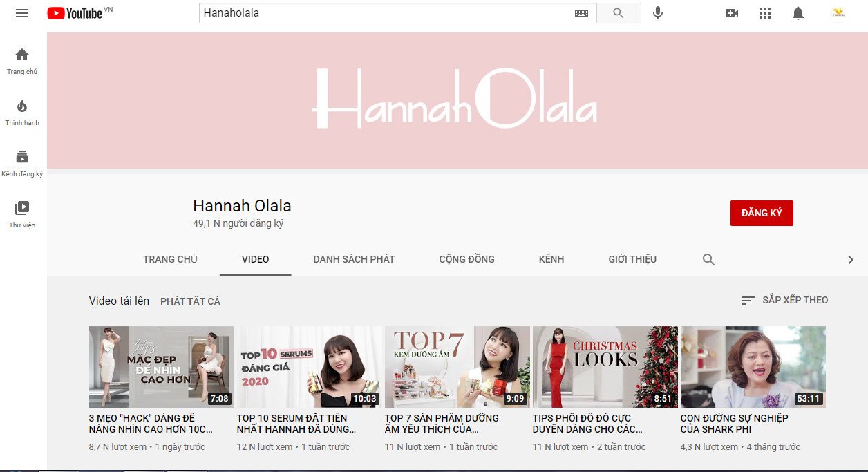Viewport: 868px width, 472px height.
Task: Open Thư viện library in the sidebar
Action: (x=22, y=215)
